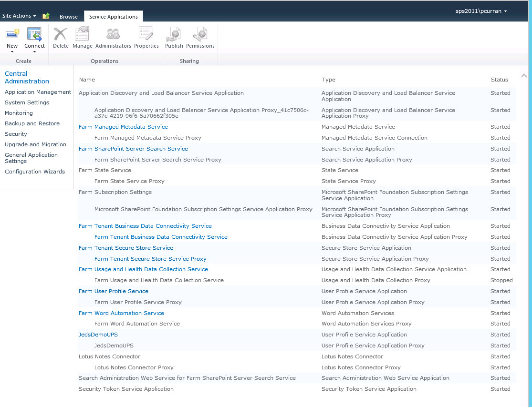Screen dimensions: 532x407
Task: Open the Manage icon for service applications
Action: [82, 33]
